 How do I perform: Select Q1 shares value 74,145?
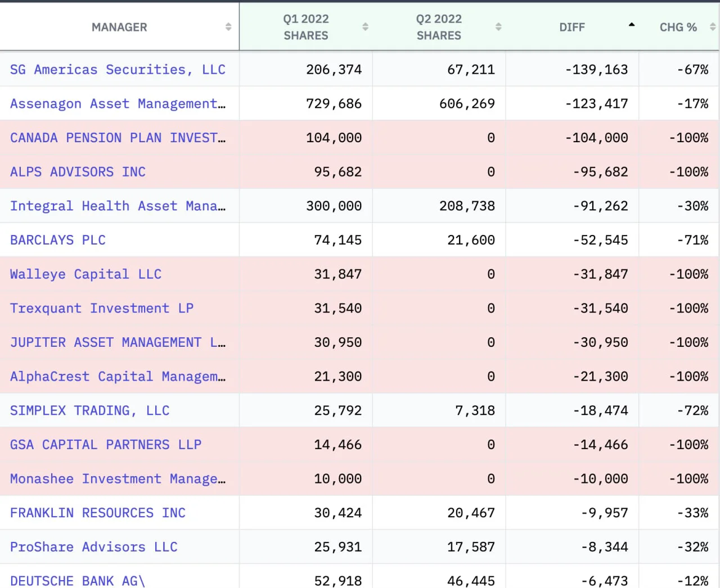(x=338, y=240)
